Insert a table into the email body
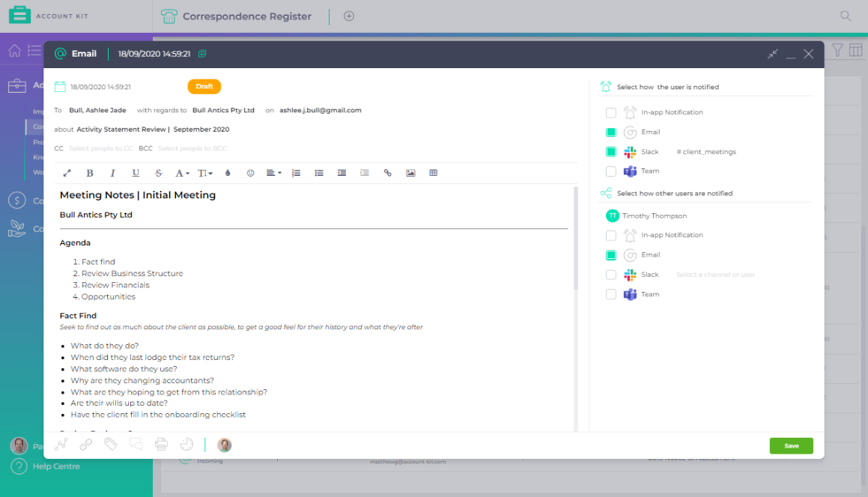Screen dimensions: 868x497 433,172
